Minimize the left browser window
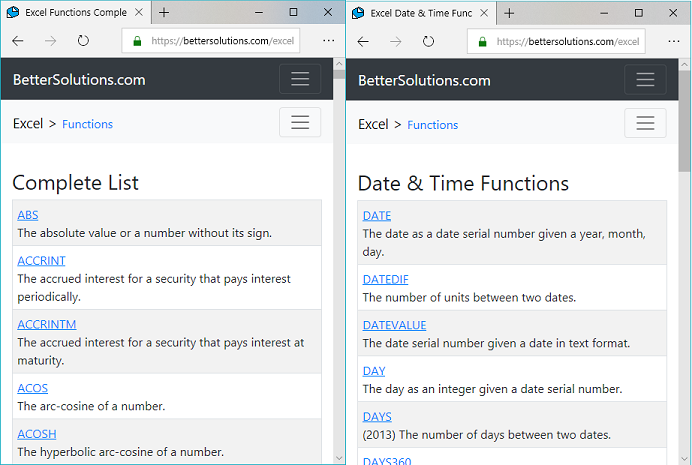Screen dimensions: 692x465 point(259,12)
